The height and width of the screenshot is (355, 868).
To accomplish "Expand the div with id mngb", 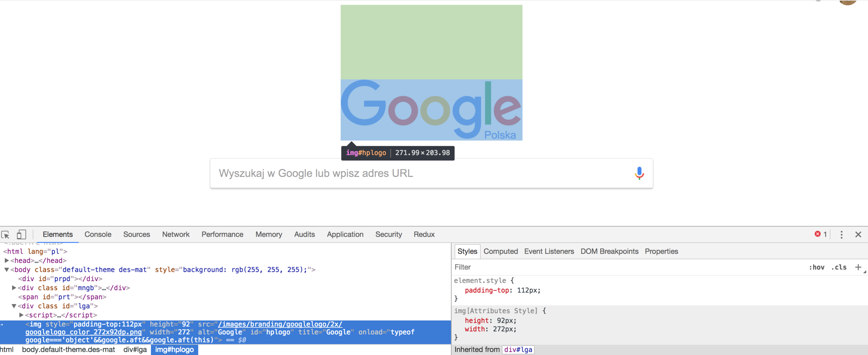I will click(x=14, y=288).
